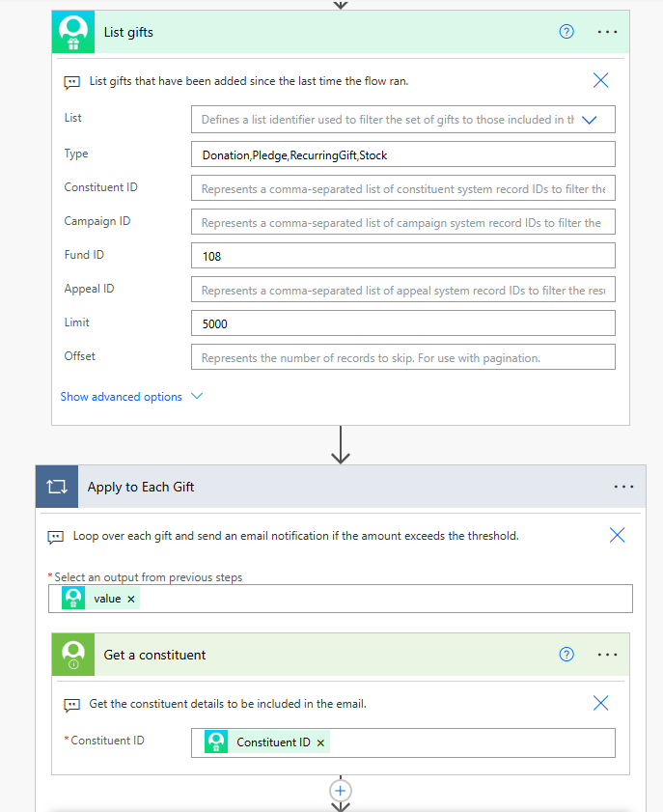
Task: Click the List gifts Blackbaud connector icon
Action: click(x=72, y=31)
